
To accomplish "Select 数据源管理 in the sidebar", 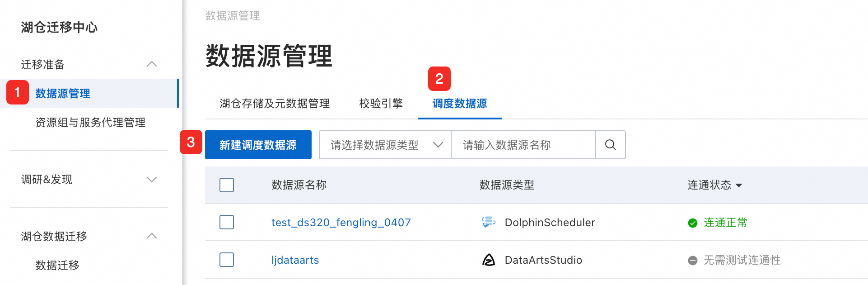I will 89,93.
